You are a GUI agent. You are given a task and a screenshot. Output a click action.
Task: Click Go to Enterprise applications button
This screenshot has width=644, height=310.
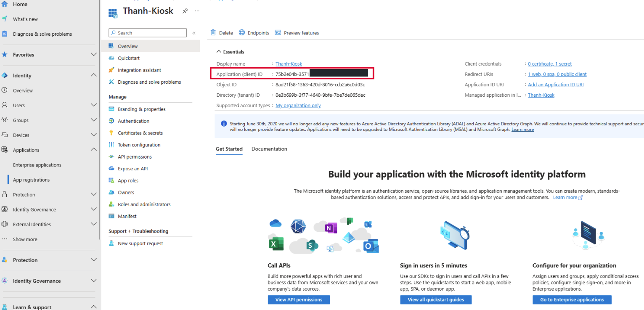pyautogui.click(x=572, y=299)
